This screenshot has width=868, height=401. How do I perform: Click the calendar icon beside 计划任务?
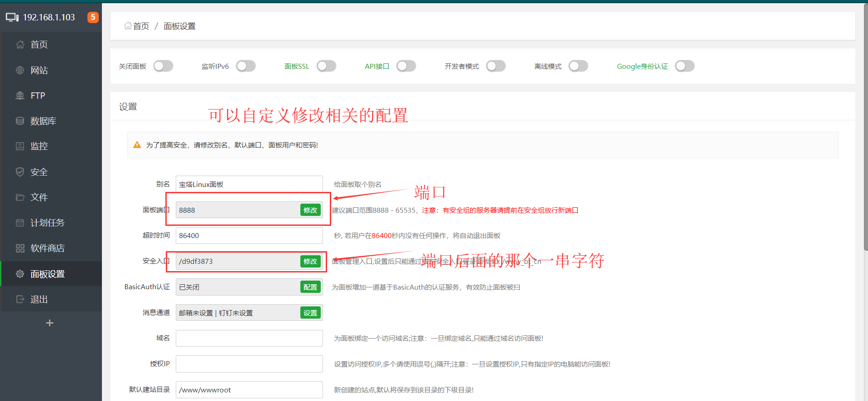20,223
